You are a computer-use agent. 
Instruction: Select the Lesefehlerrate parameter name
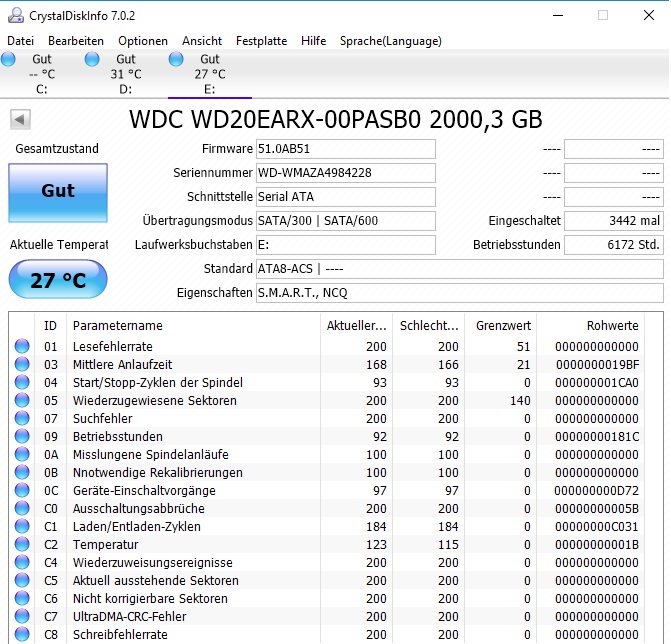click(113, 346)
